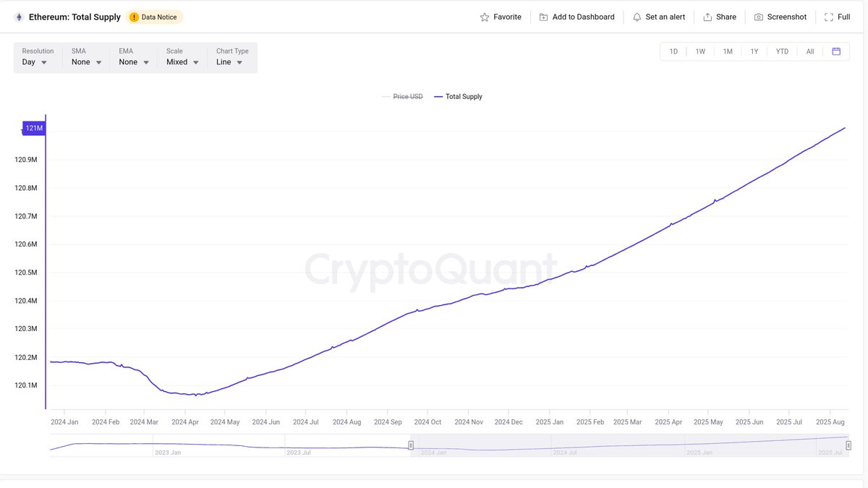
Task: Select the All time range
Action: point(810,51)
